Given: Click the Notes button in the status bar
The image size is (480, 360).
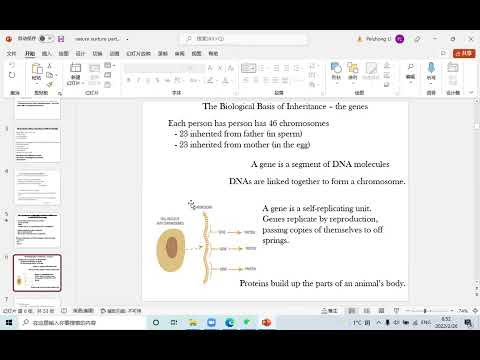Looking at the screenshot, I should pyautogui.click(x=329, y=311).
